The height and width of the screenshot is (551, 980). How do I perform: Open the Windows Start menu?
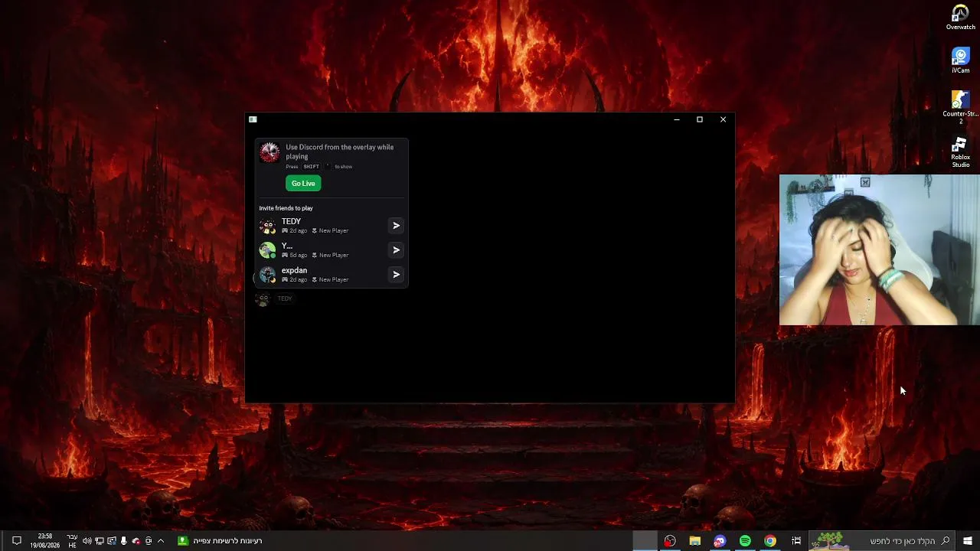(x=968, y=541)
